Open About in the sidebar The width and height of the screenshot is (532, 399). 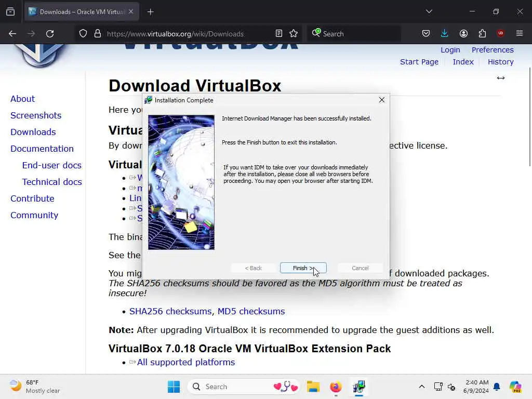(22, 99)
